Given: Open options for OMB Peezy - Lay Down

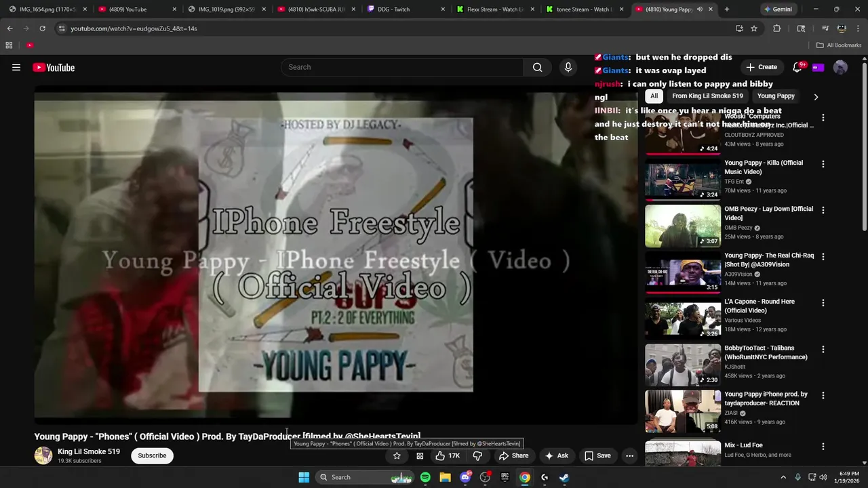Looking at the screenshot, I should (823, 210).
